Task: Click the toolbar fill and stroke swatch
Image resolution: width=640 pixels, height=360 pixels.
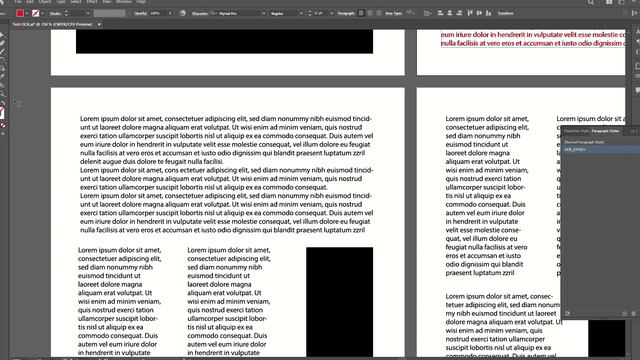Action: point(2,113)
